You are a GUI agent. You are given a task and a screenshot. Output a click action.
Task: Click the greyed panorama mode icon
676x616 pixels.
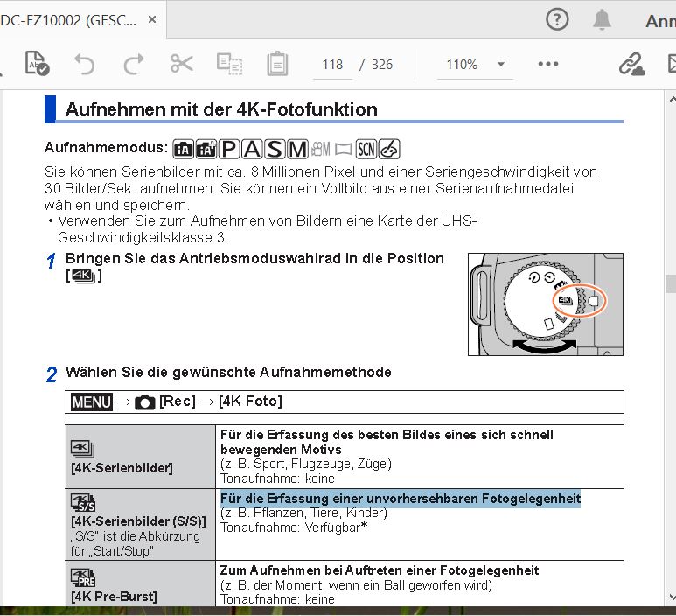(x=343, y=150)
